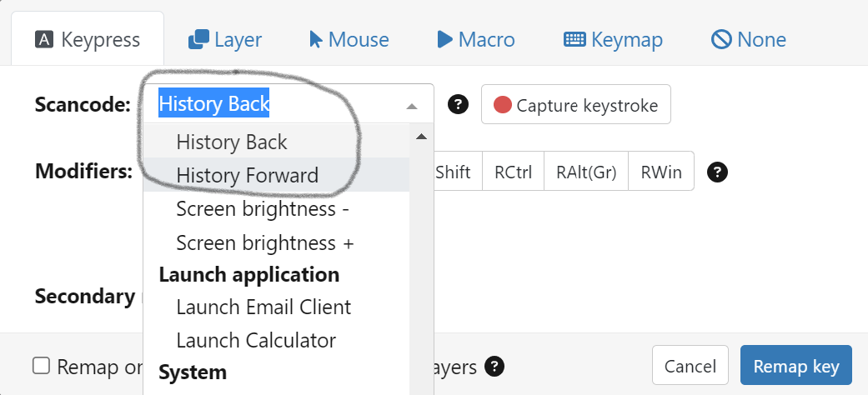Collapse the Scancode dropdown arrow
Screen dimensions: 868x395
(x=411, y=106)
